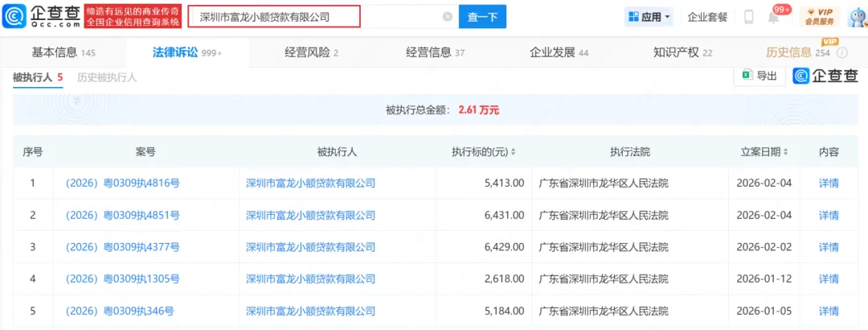Image resolution: width=868 pixels, height=330 pixels.
Task: Open the mobile phone app icon
Action: 749,17
